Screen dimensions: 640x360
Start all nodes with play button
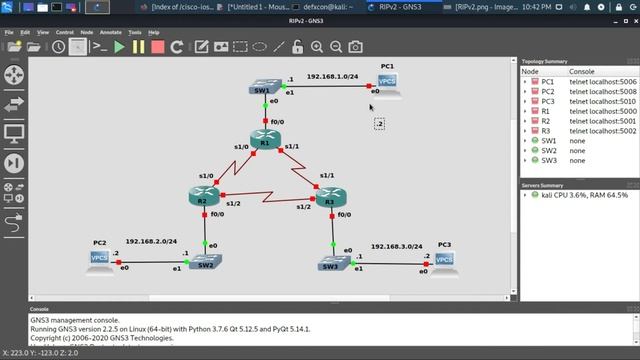click(x=119, y=47)
